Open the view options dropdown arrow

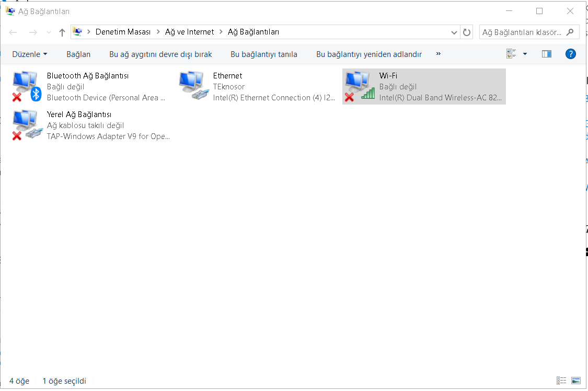click(x=525, y=54)
